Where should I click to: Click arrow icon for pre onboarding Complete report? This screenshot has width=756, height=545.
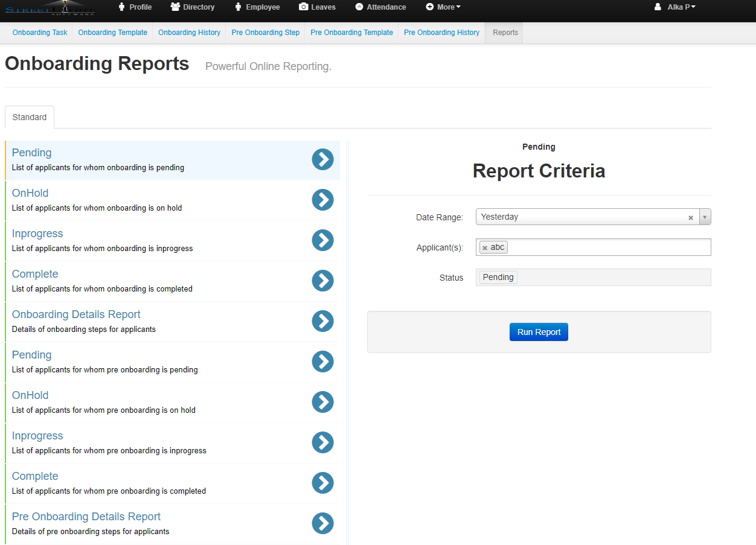[322, 483]
